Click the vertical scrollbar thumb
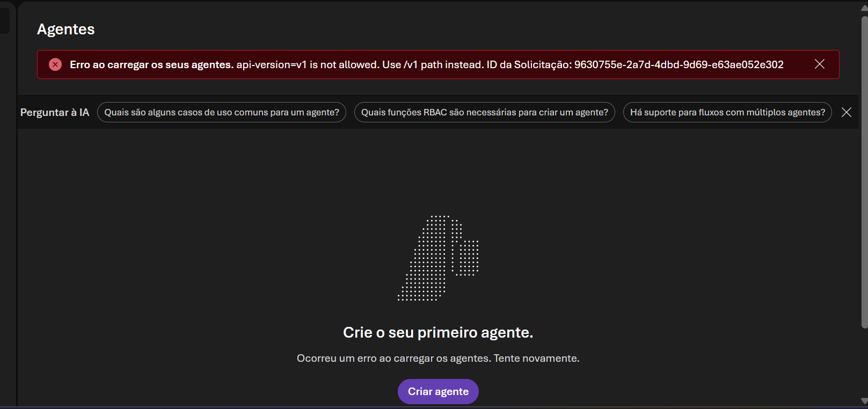 [864, 172]
